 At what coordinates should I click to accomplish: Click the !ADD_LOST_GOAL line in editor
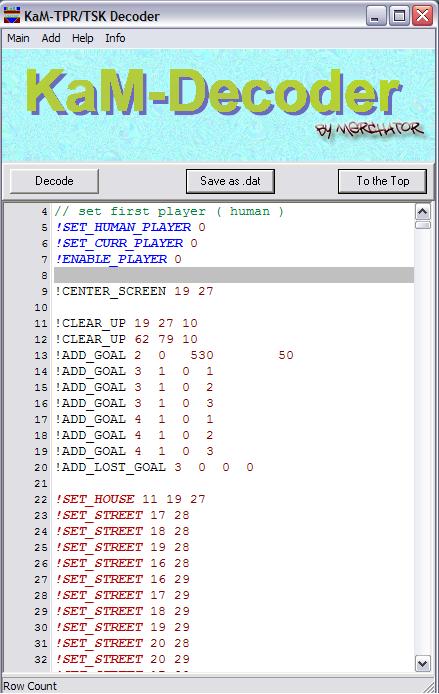tap(154, 467)
